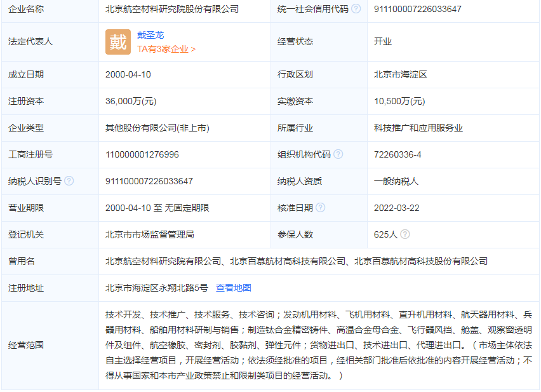Click registered address 北京市海淀区永翔北路5号
The height and width of the screenshot is (392, 541).
(x=157, y=288)
